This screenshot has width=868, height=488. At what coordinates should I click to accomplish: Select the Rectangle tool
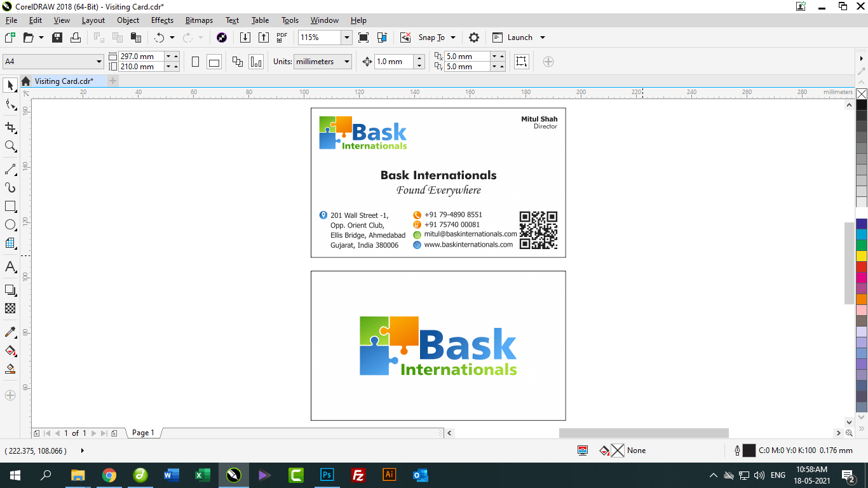pyautogui.click(x=10, y=207)
